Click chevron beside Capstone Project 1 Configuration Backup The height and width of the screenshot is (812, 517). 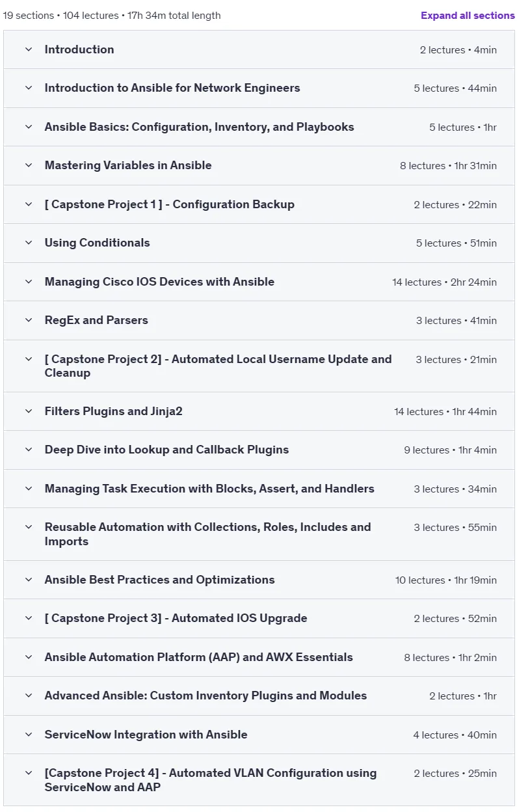pos(29,204)
